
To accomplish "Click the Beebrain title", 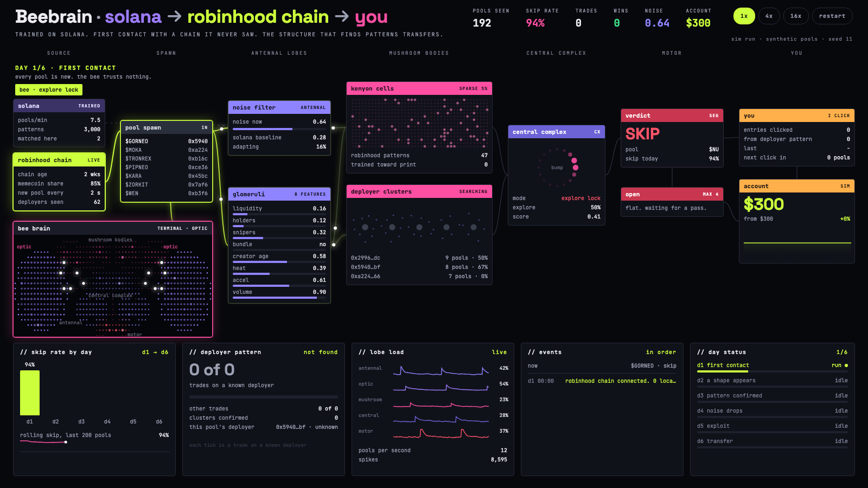I will point(53,17).
